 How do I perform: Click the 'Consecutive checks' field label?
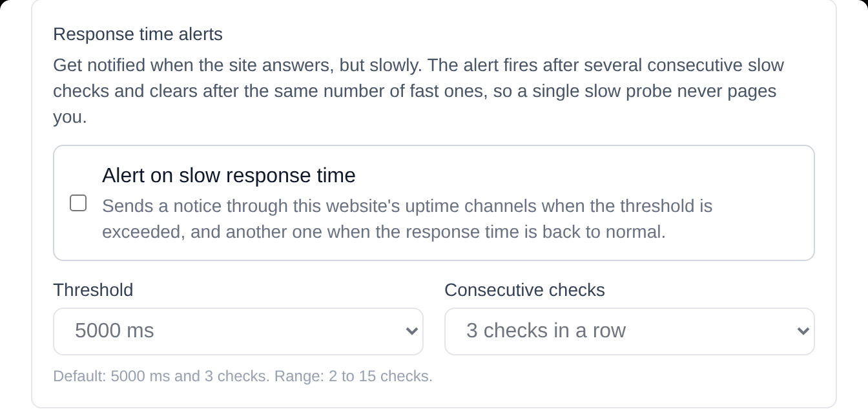(x=524, y=290)
